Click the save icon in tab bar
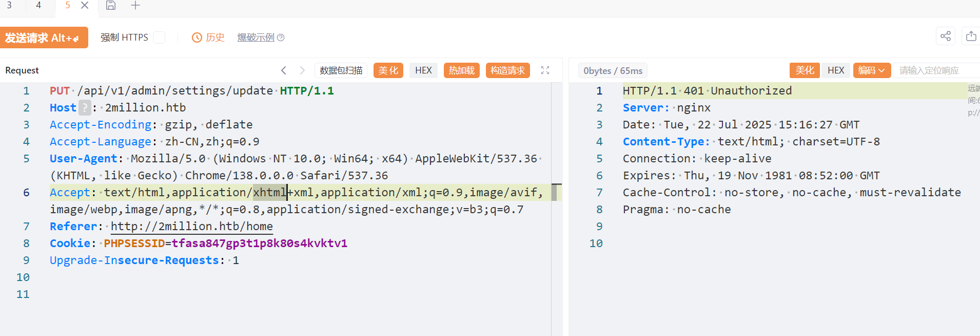Image resolution: width=980 pixels, height=336 pixels. click(x=111, y=6)
